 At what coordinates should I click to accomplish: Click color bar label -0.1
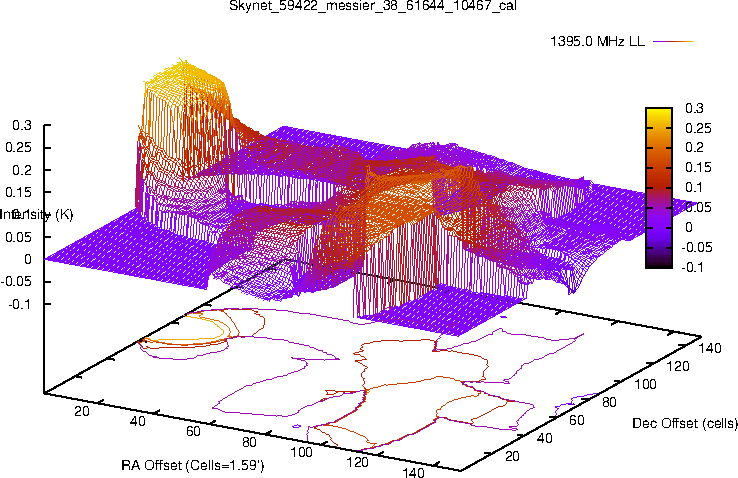click(693, 267)
